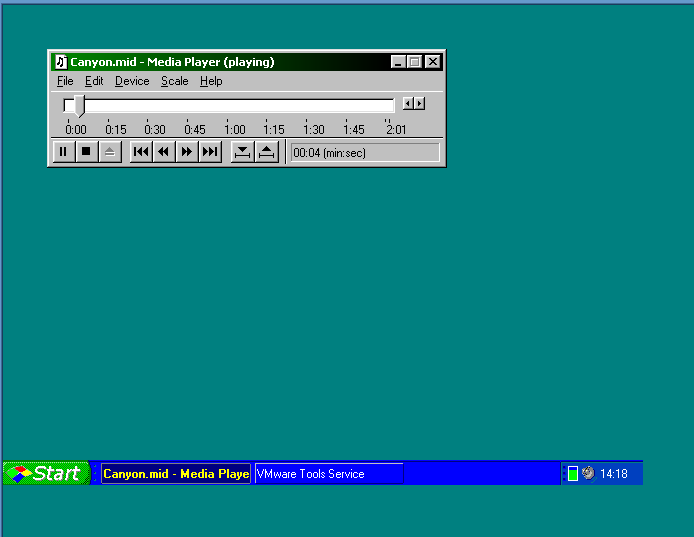Click the 0:30 timeline label
This screenshot has width=694, height=537.
154,130
